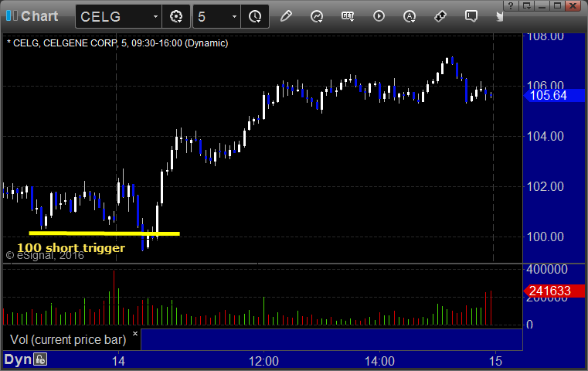Image resolution: width=588 pixels, height=371 pixels.
Task: Click the 12:00 time axis label
Action: 263,361
